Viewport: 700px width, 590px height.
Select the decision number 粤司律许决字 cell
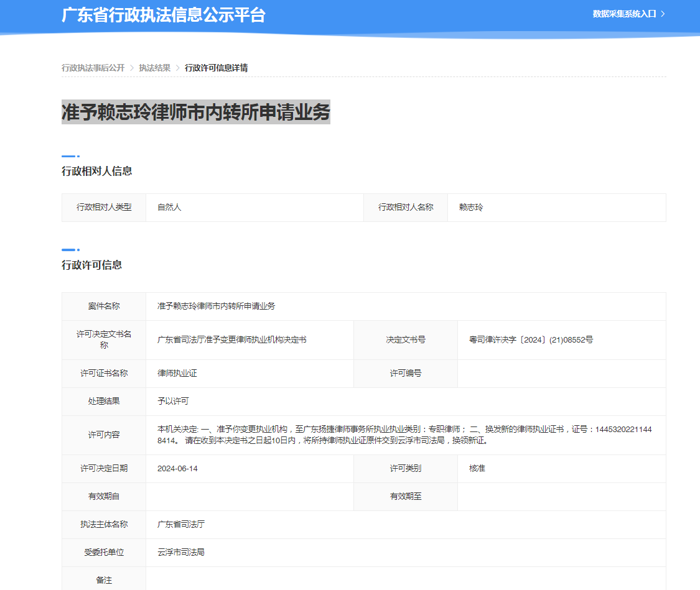click(x=531, y=340)
